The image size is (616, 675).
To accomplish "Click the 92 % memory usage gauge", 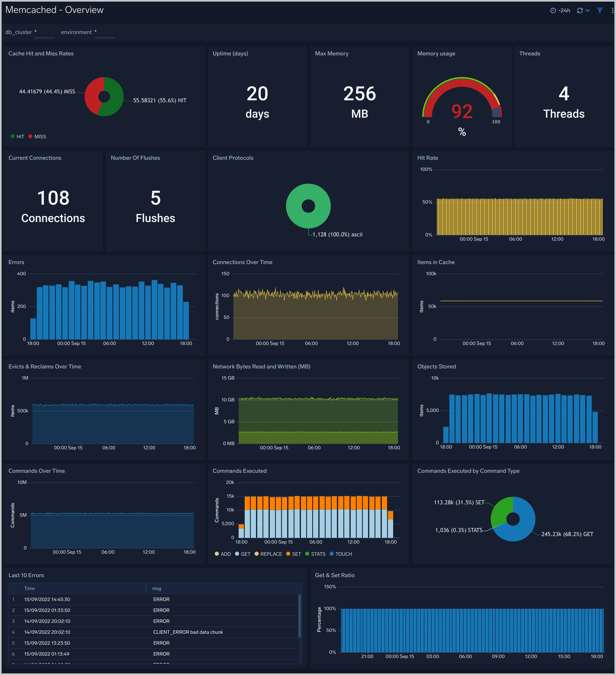I will pyautogui.click(x=462, y=107).
